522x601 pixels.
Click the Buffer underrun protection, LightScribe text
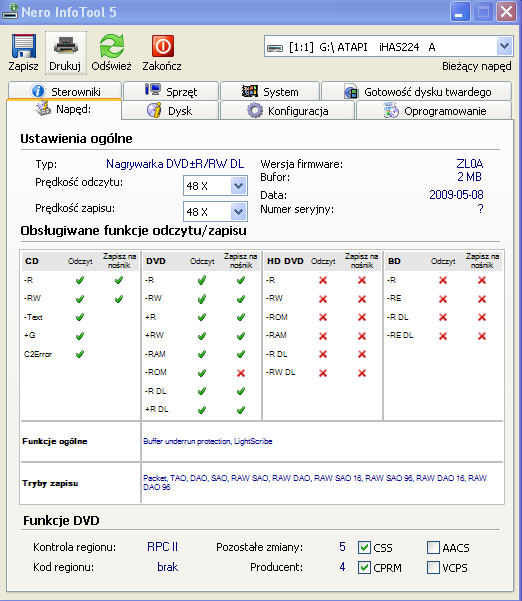click(x=208, y=441)
